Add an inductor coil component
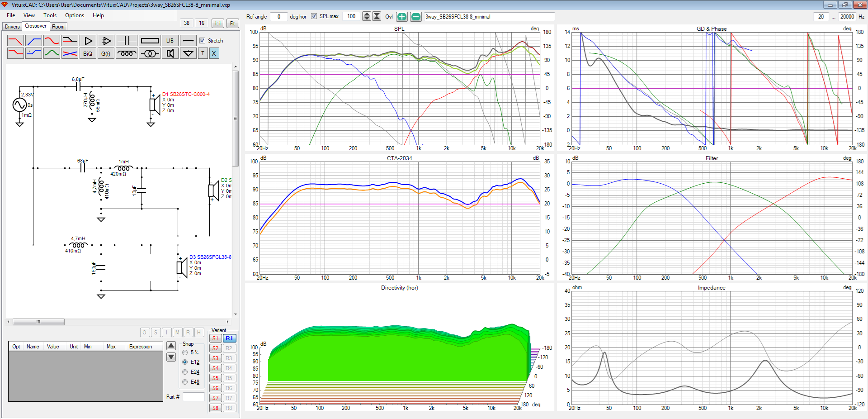868x419 pixels. [127, 53]
